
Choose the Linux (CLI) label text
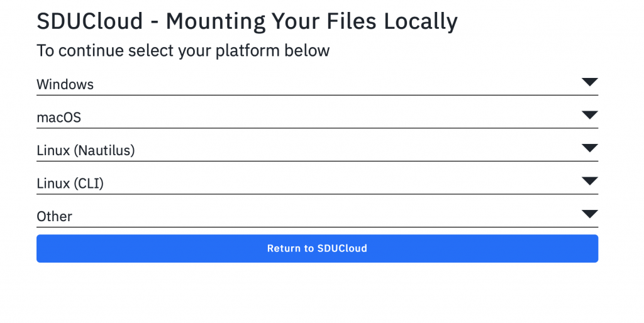[x=70, y=183]
